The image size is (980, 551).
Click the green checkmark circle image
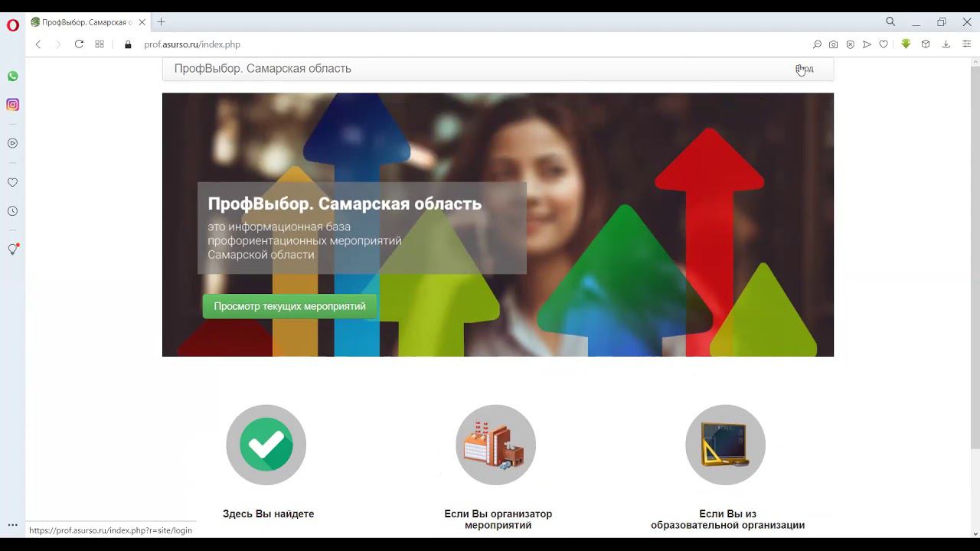coord(266,445)
